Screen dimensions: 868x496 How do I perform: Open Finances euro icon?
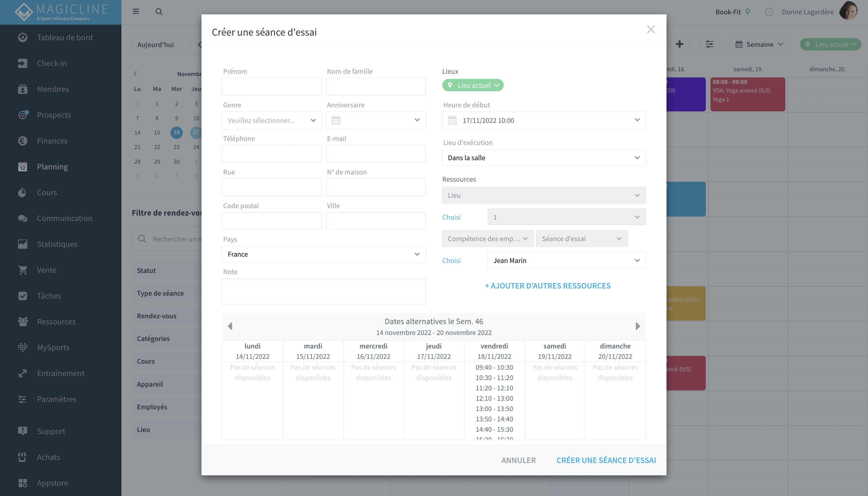tap(22, 141)
